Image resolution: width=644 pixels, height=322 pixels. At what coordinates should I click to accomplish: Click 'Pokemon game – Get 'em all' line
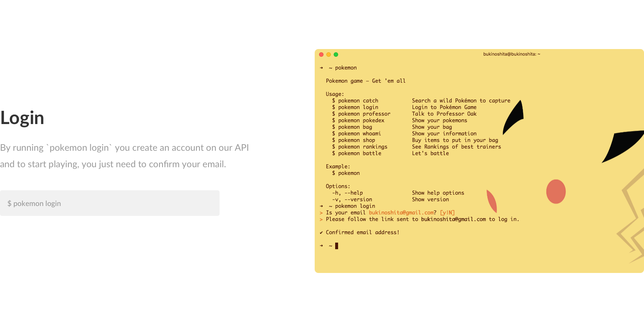(366, 81)
